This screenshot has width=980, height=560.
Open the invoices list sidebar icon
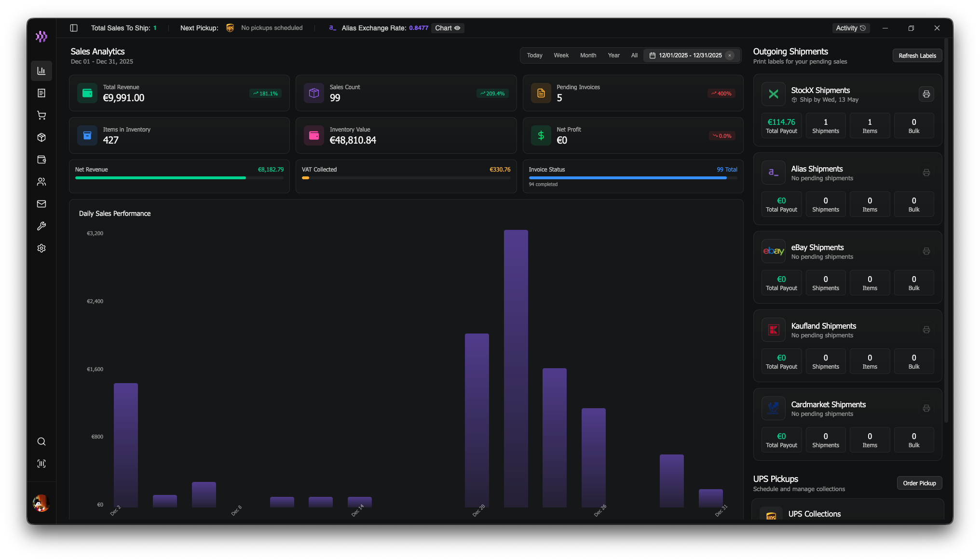click(41, 93)
